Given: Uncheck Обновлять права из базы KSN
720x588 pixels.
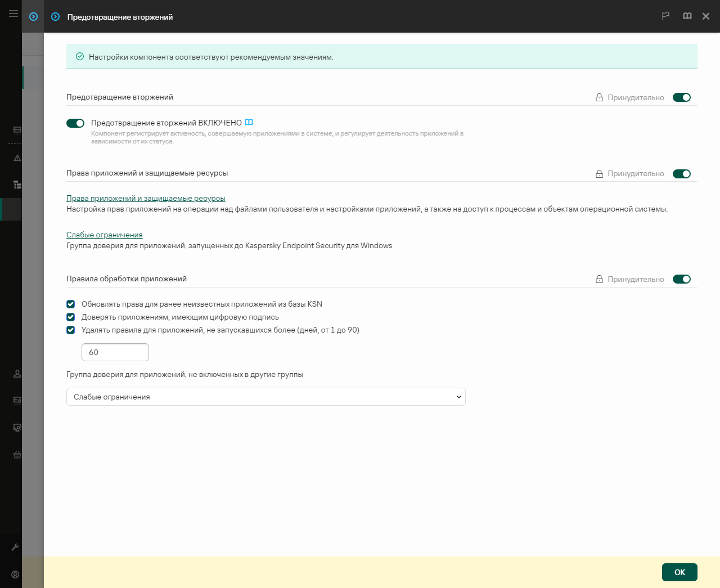Looking at the screenshot, I should coord(71,304).
